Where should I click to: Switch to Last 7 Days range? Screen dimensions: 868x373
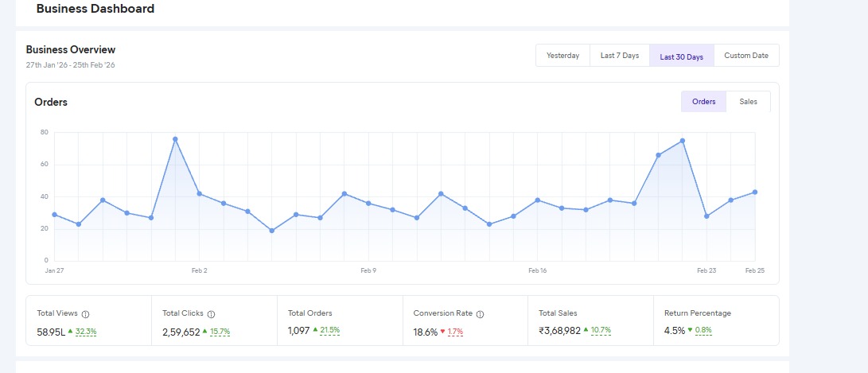(x=619, y=56)
